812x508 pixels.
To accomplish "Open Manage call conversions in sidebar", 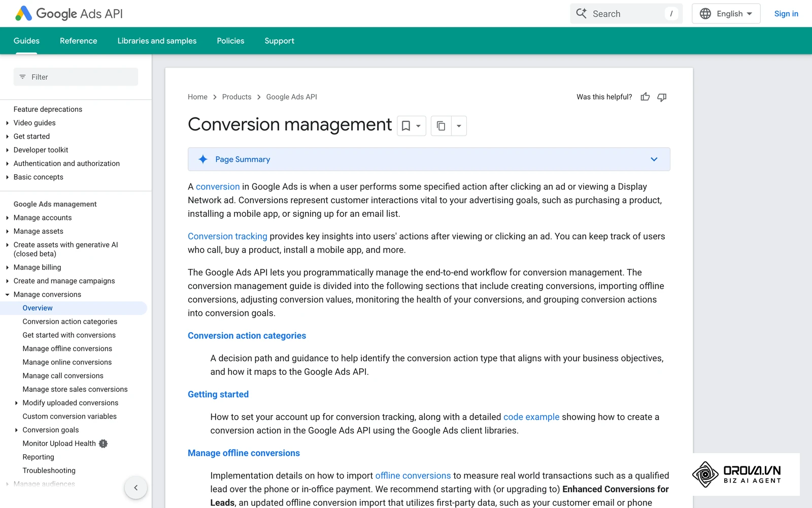I will [63, 376].
